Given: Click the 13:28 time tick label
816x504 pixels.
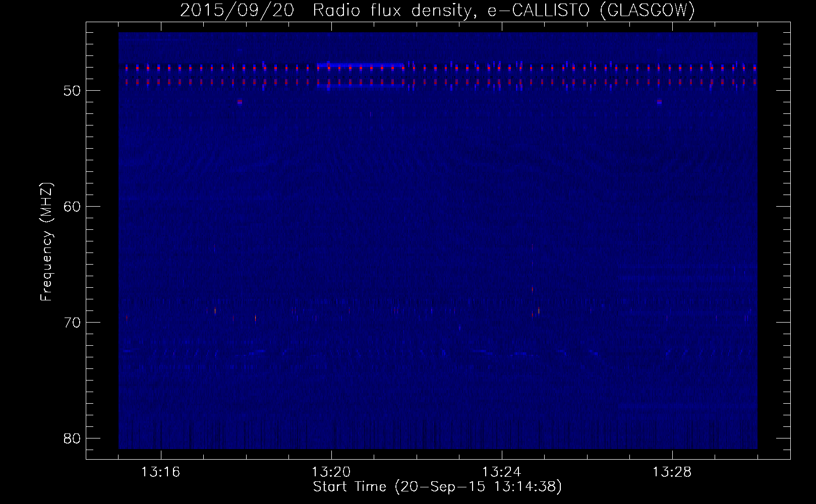Looking at the screenshot, I should [x=672, y=472].
